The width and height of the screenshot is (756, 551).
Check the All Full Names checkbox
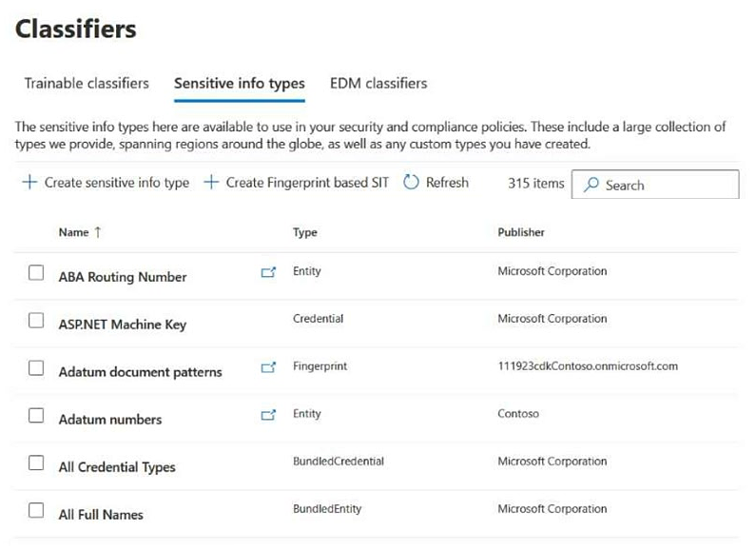(x=36, y=510)
